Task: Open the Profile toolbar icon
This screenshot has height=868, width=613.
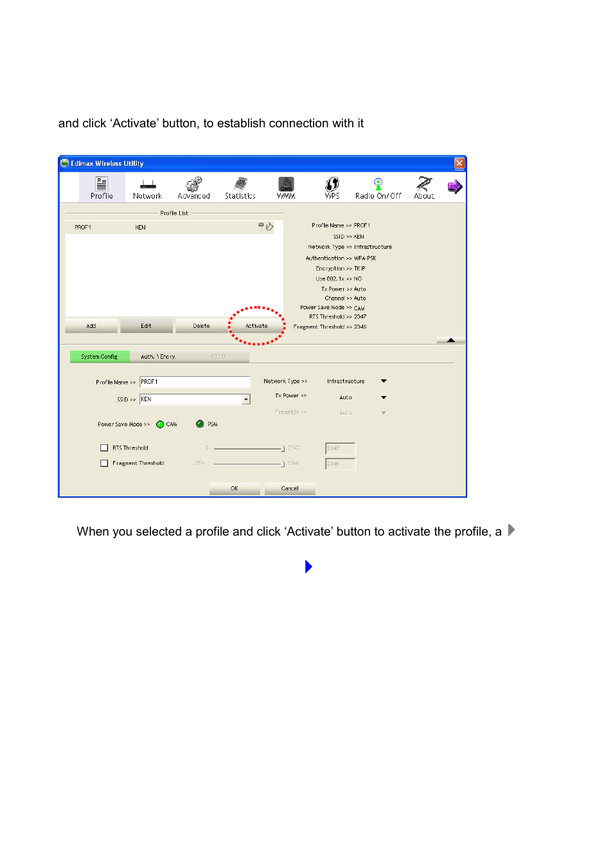Action: pyautogui.click(x=102, y=187)
